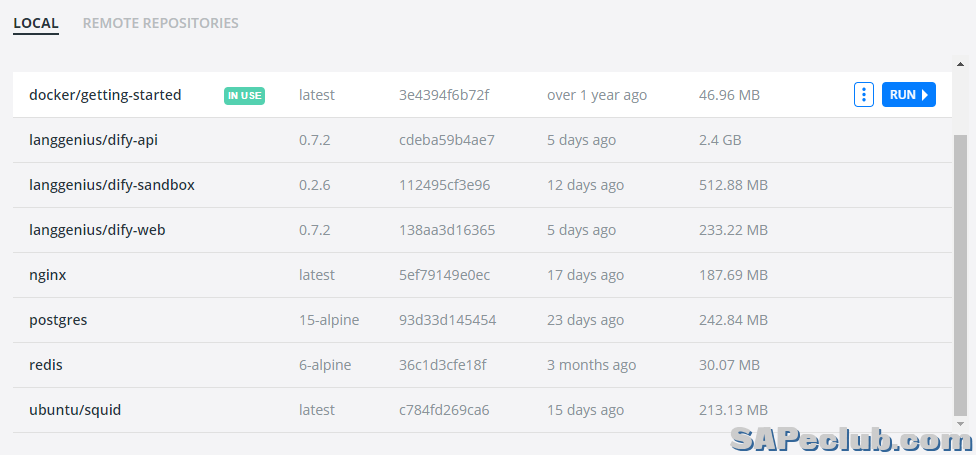Image resolution: width=976 pixels, height=455 pixels.
Task: Click the 0.2.6 tag of dify-sandbox
Action: click(x=314, y=185)
